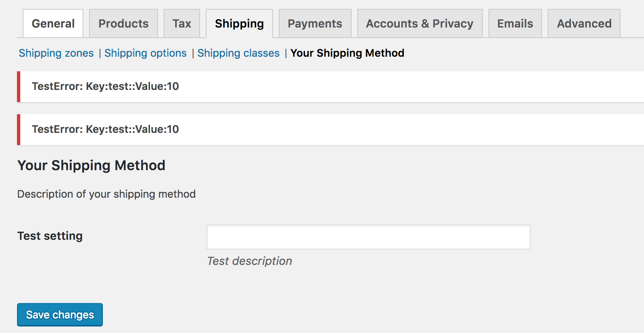Open the Shipping classes section
This screenshot has width=644, height=333.
point(238,53)
